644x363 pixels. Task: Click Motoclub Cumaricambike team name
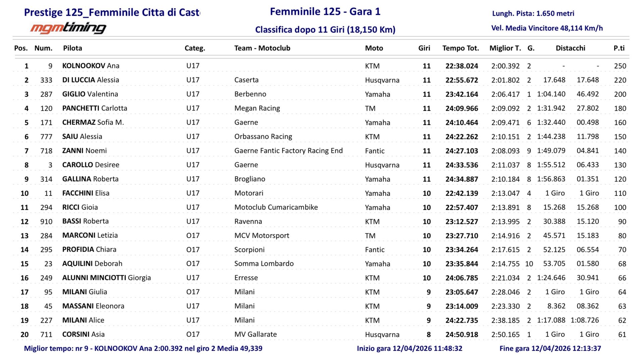276,207
